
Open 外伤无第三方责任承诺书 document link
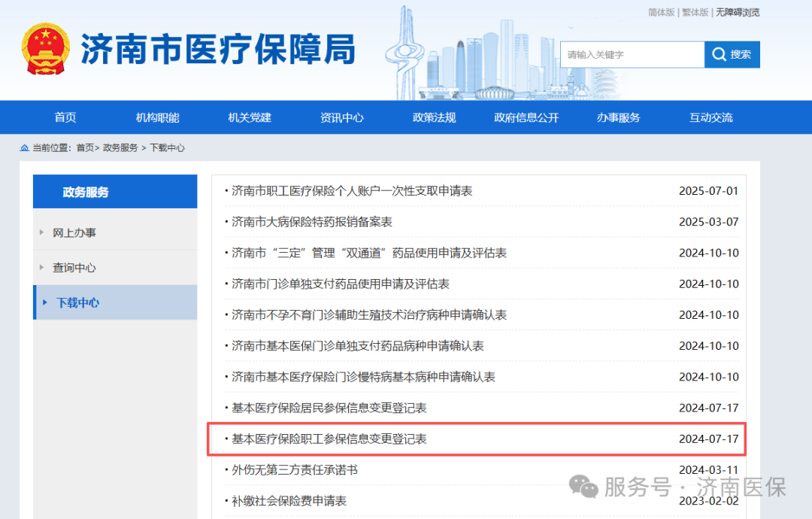click(x=294, y=470)
